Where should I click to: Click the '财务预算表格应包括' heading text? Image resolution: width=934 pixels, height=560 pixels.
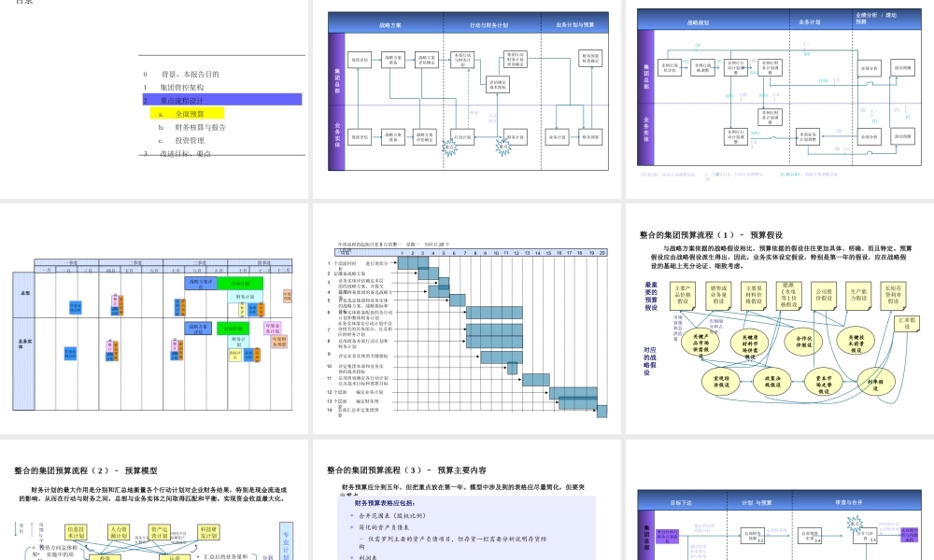point(385,503)
